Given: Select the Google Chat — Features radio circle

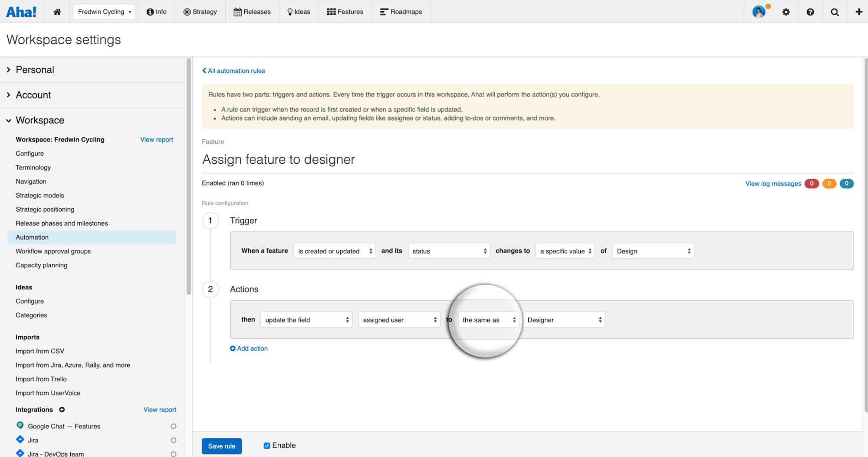Looking at the screenshot, I should (174, 426).
